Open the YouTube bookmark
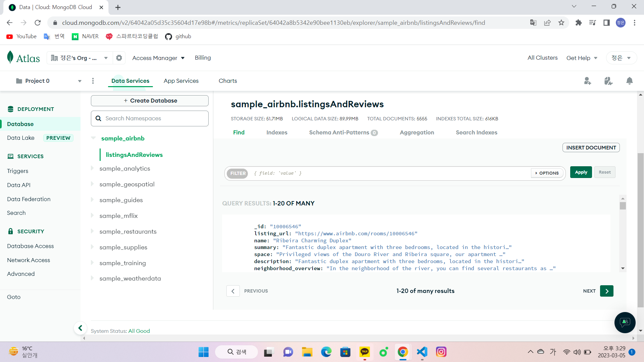Image resolution: width=644 pixels, height=362 pixels. (x=21, y=36)
